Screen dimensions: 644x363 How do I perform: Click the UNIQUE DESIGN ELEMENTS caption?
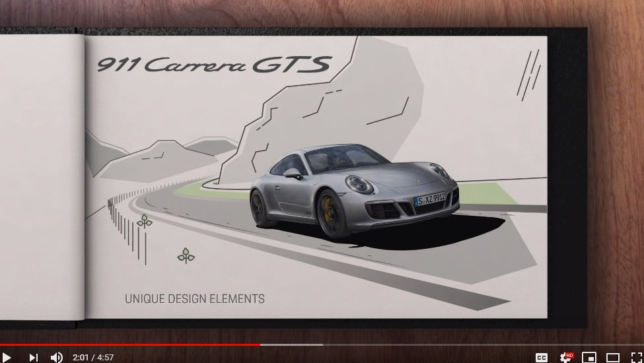[x=195, y=299]
